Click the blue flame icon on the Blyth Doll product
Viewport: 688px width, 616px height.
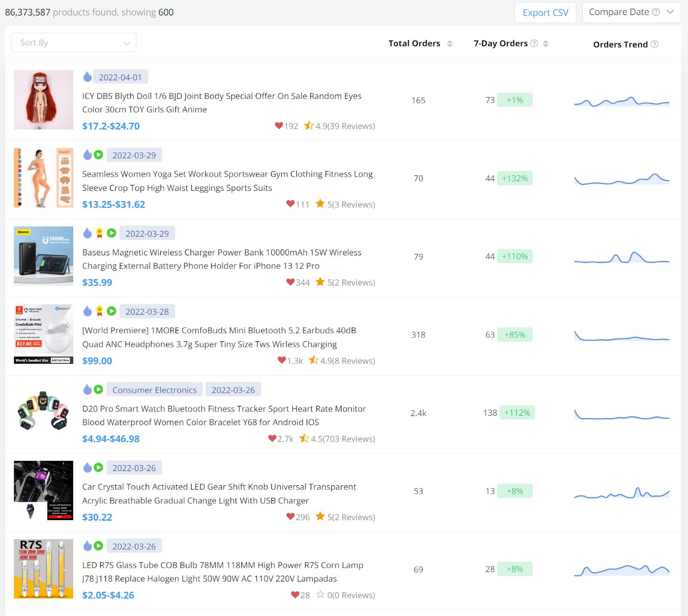pyautogui.click(x=88, y=77)
